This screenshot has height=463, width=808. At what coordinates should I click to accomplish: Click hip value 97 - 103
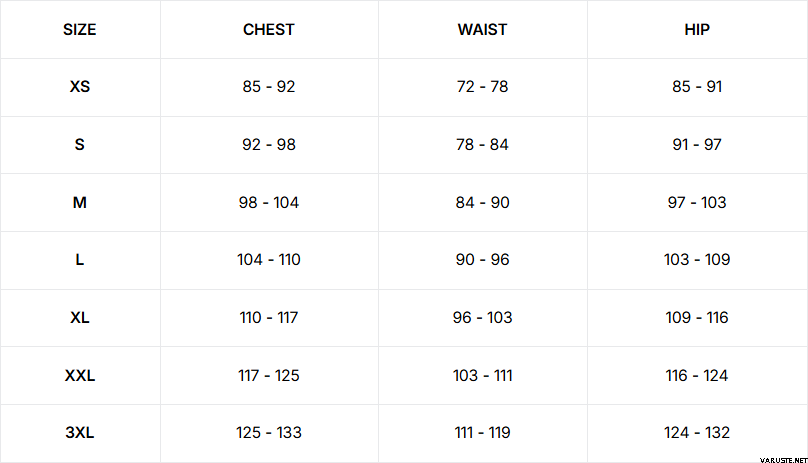[697, 202]
